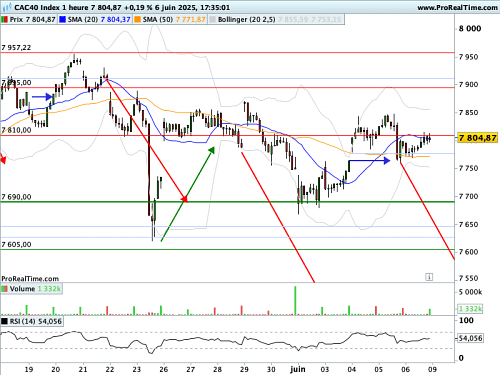
Task: Click the 7 605,00 support level label
Action: click(x=16, y=244)
